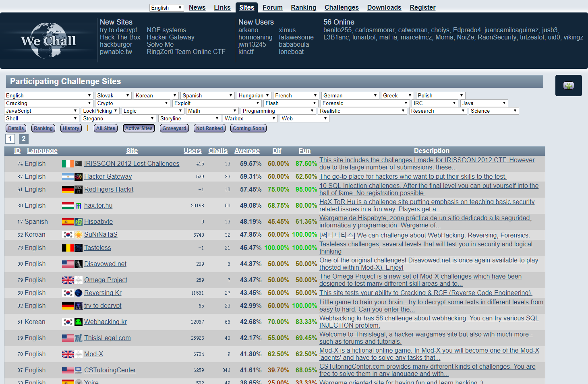Viewport: 588px width, 384px height.
Task: Open the Cracking category dropdown
Action: click(x=49, y=103)
